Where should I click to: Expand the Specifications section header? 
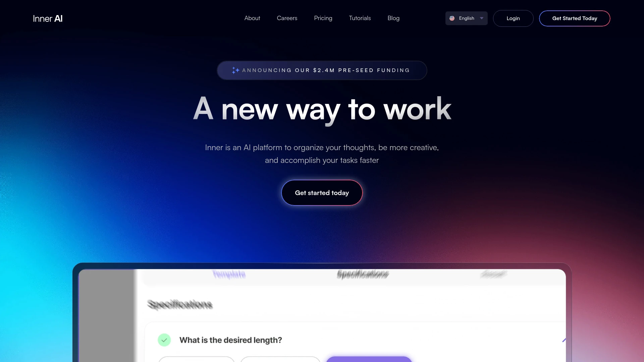(179, 305)
